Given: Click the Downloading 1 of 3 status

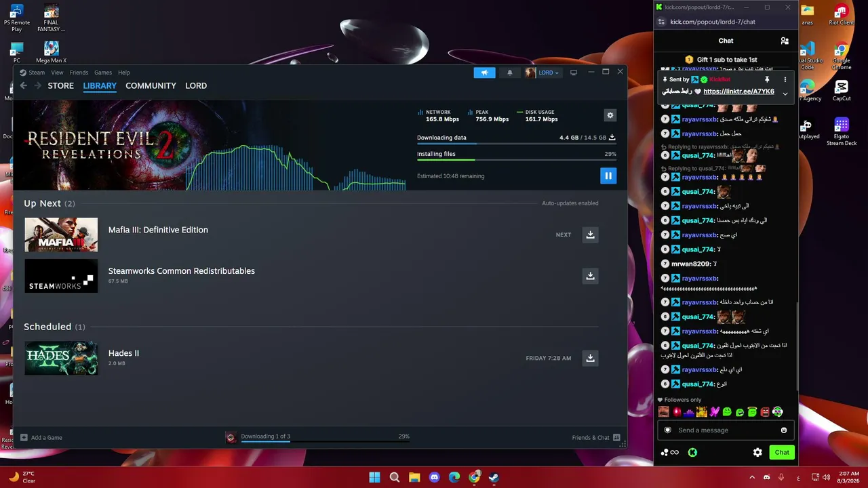Looking at the screenshot, I should coord(266,436).
